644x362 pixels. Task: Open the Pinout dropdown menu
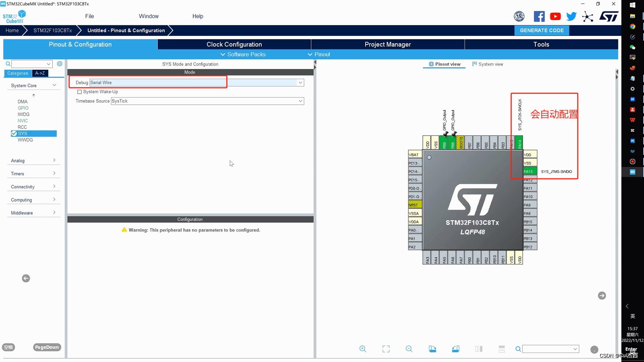[x=319, y=54]
